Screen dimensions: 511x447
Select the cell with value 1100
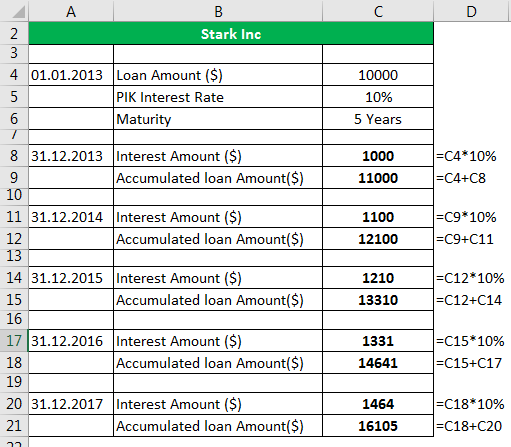coord(378,217)
